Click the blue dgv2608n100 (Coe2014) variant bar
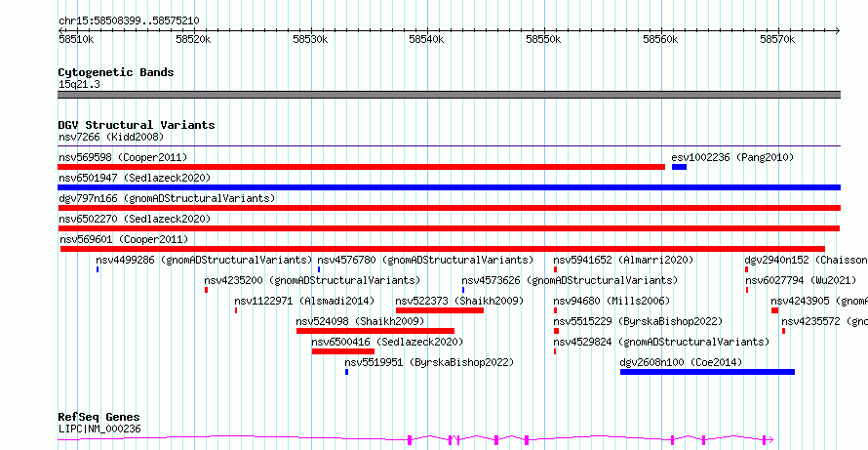 [707, 372]
